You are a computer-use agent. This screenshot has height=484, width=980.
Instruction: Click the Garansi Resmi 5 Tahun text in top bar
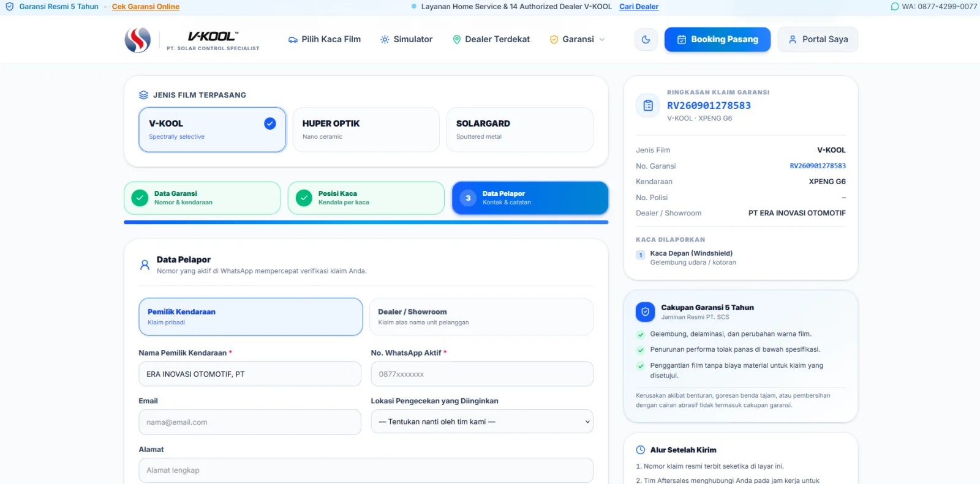pos(59,7)
